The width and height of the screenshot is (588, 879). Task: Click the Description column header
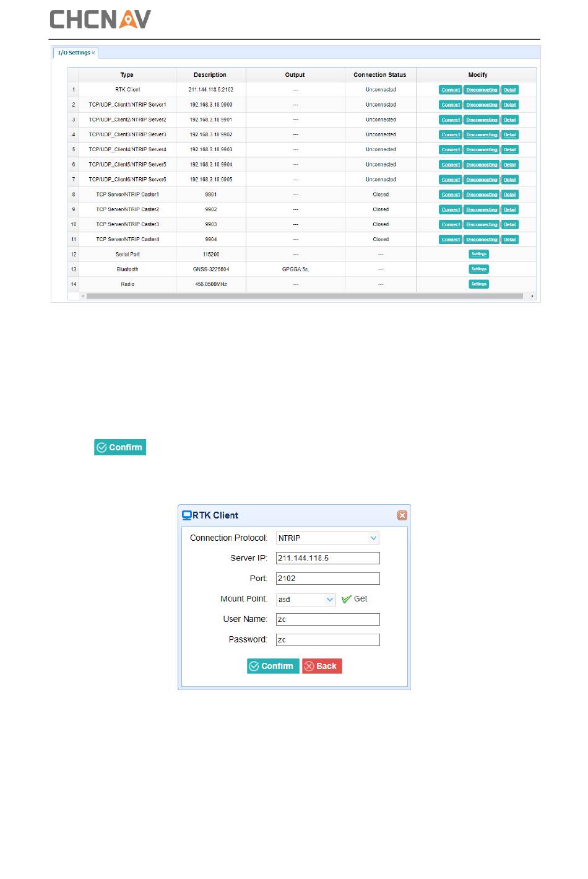click(210, 75)
